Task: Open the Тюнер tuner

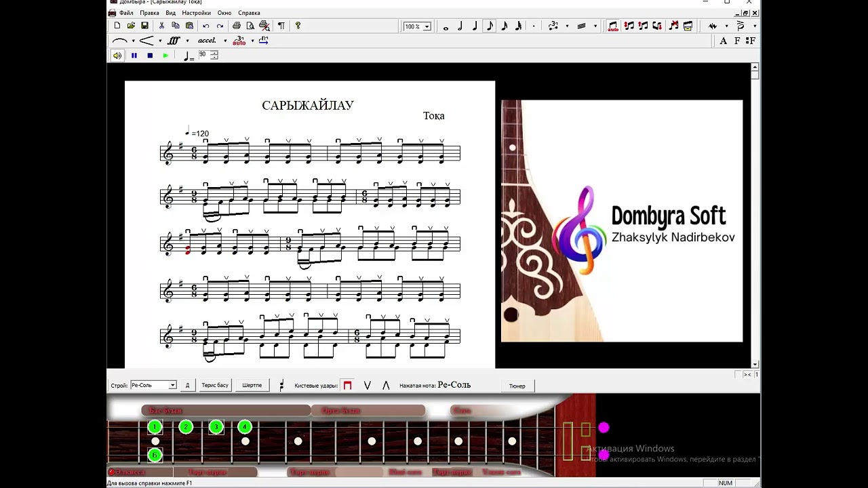Action: 517,386
